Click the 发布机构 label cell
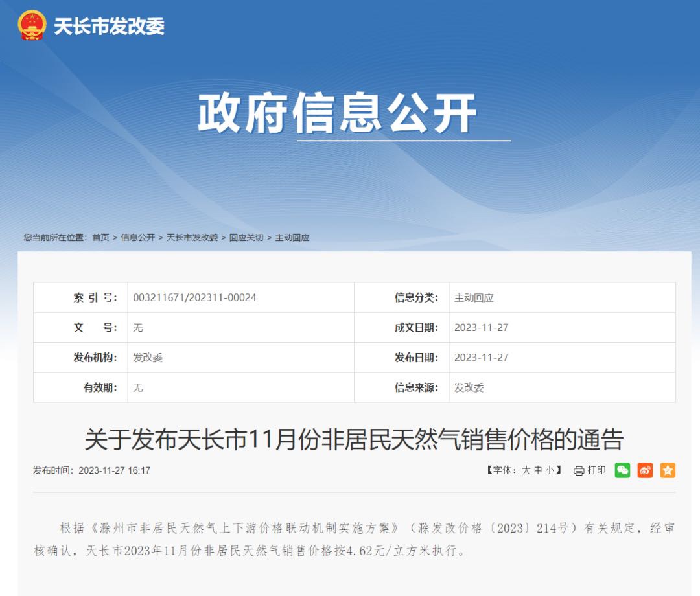 [x=81, y=358]
